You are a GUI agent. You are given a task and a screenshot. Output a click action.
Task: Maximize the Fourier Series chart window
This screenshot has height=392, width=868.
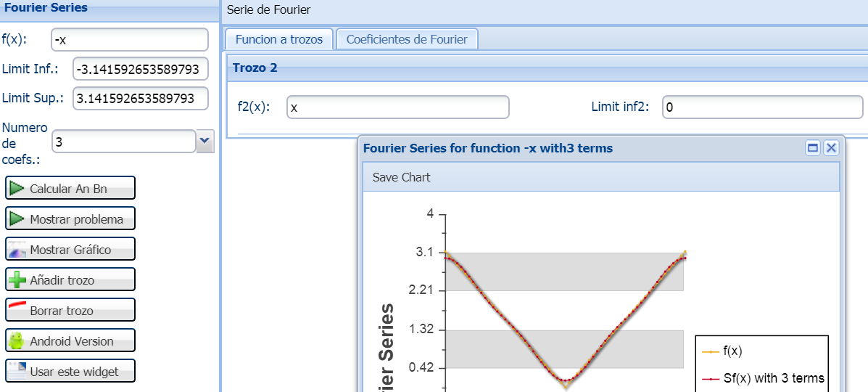(x=813, y=148)
